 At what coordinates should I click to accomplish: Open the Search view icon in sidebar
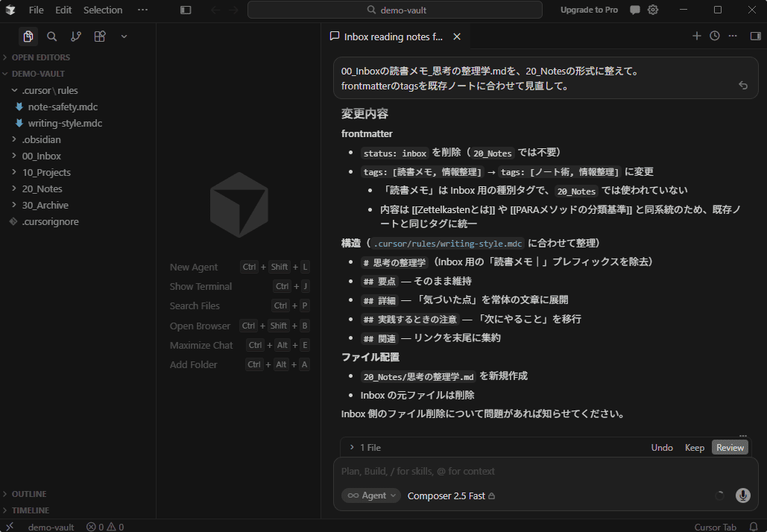tap(52, 37)
